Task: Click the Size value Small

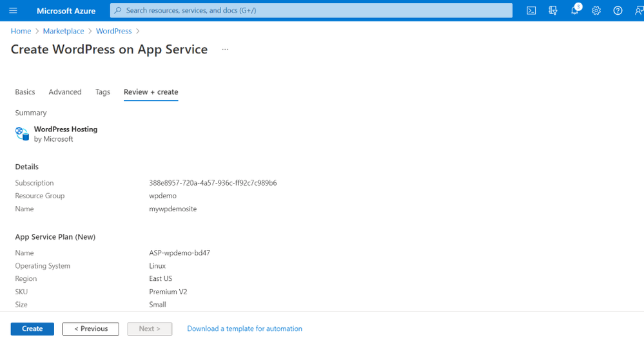Action: pos(158,305)
